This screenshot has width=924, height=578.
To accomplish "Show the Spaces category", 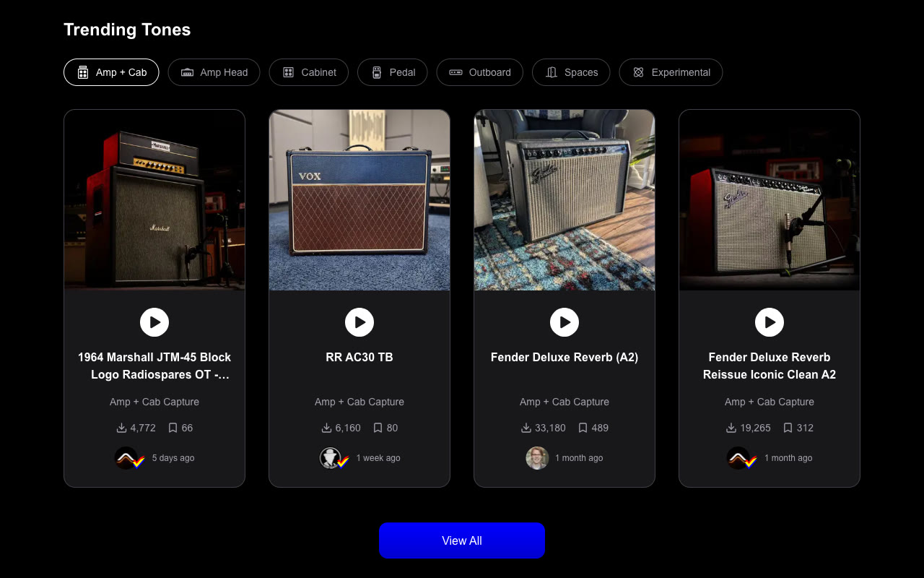I will point(571,72).
